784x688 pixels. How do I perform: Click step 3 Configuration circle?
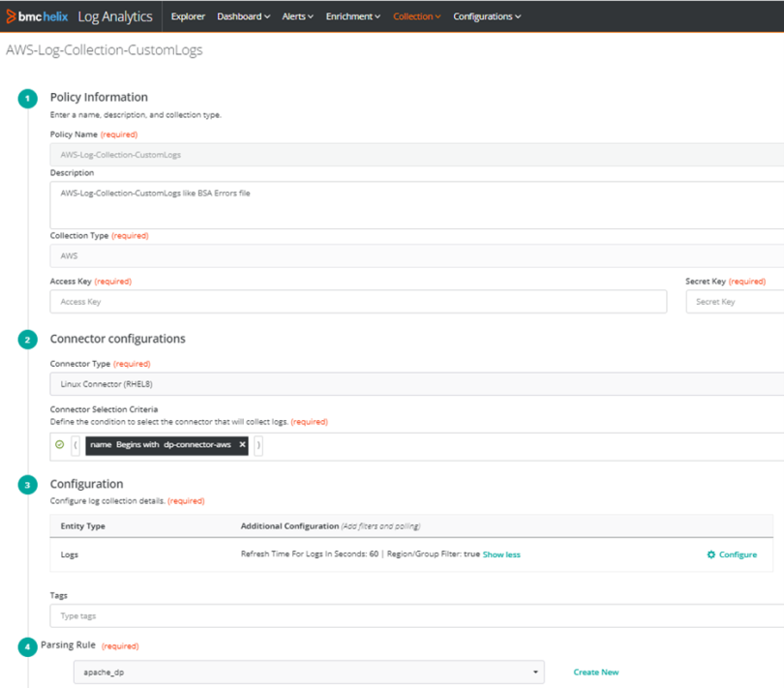click(28, 485)
